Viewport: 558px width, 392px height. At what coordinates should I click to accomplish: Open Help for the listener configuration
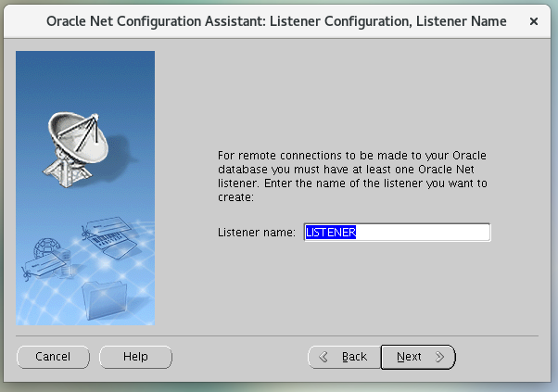point(135,357)
